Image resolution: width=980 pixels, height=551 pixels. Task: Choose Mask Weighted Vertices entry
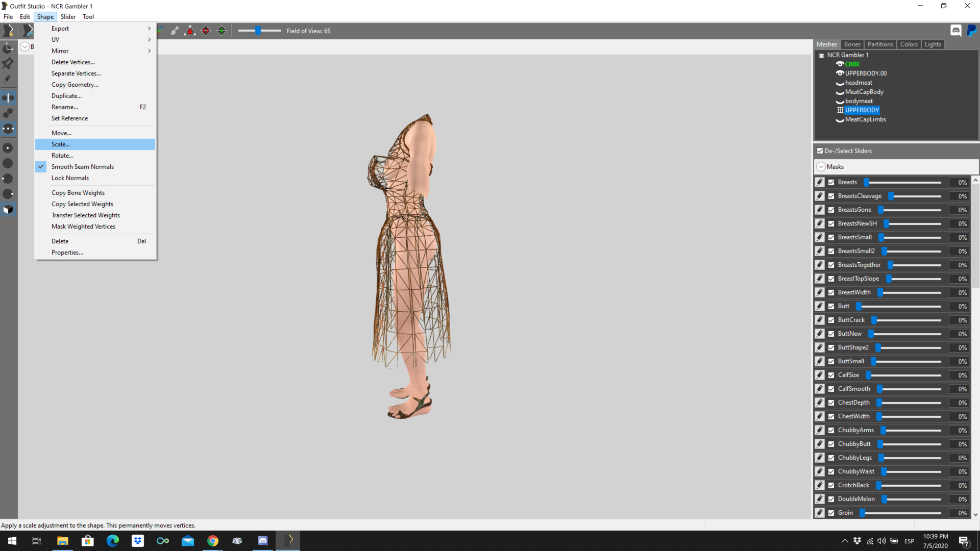(95, 227)
